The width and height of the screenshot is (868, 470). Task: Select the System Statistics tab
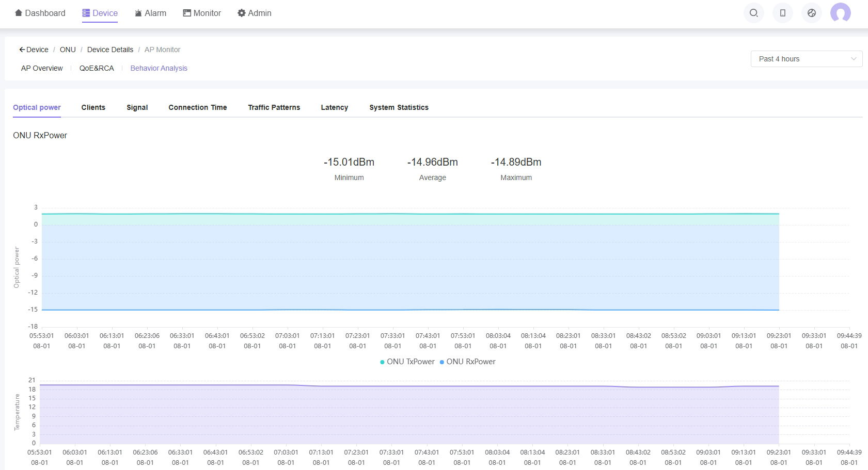(399, 107)
